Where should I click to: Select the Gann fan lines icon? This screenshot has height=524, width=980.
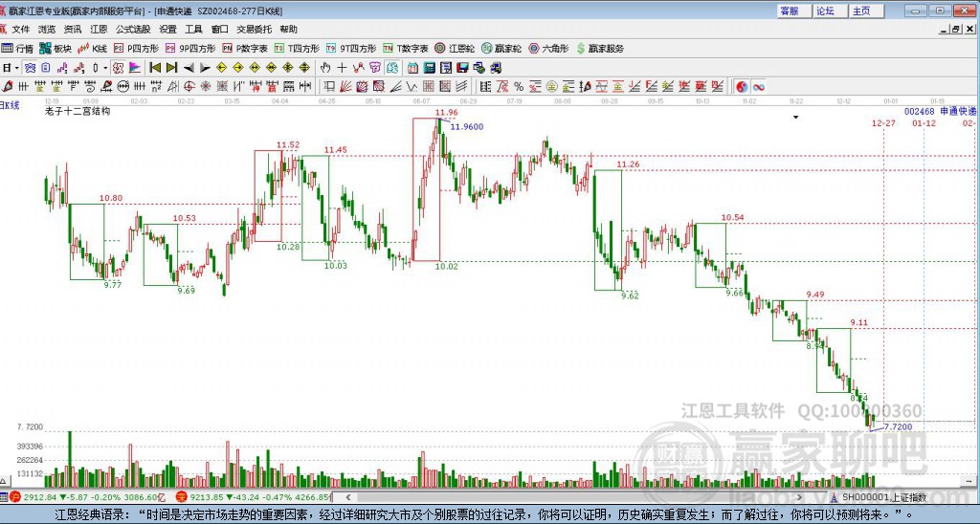pos(345,87)
